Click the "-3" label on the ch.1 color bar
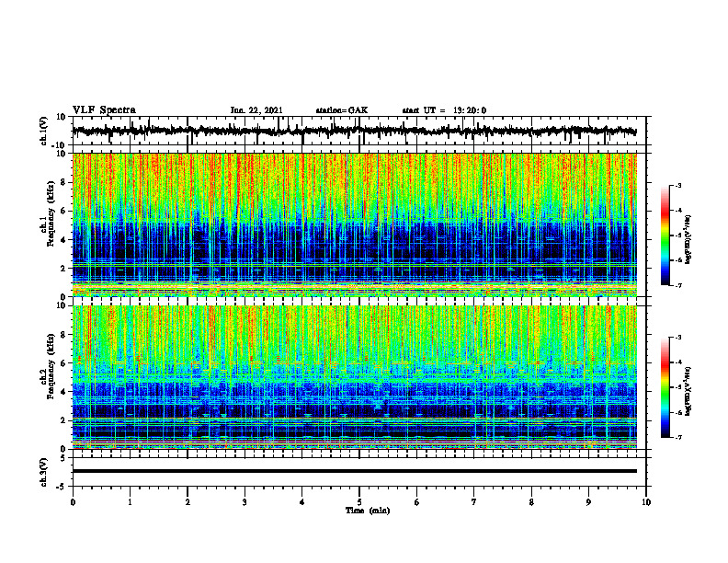The image size is (728, 563). [x=677, y=185]
